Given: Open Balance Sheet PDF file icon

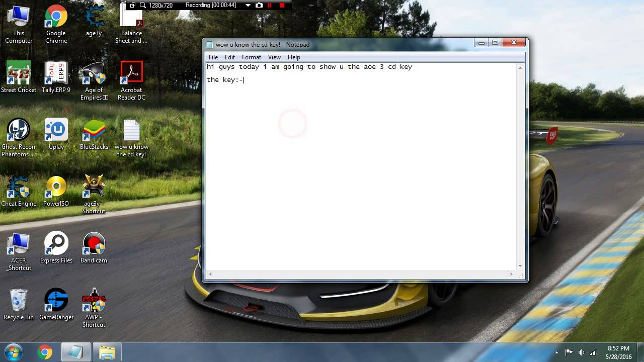Looking at the screenshot, I should 131,24.
